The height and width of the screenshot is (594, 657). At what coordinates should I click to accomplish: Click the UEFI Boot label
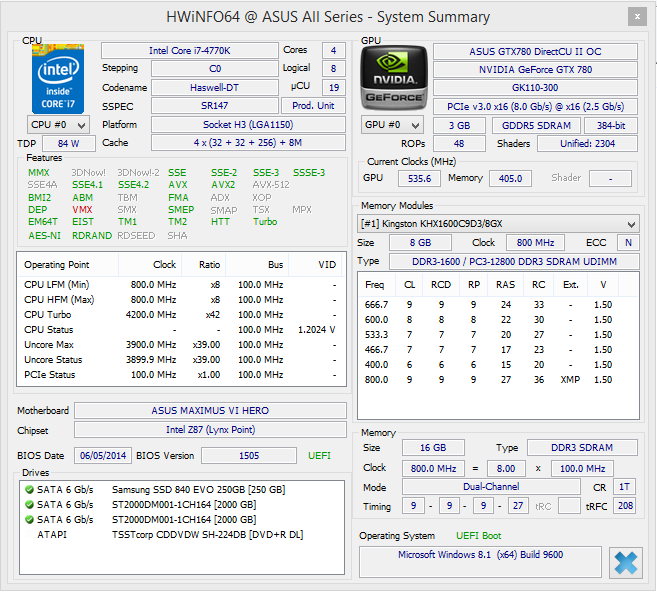[479, 536]
